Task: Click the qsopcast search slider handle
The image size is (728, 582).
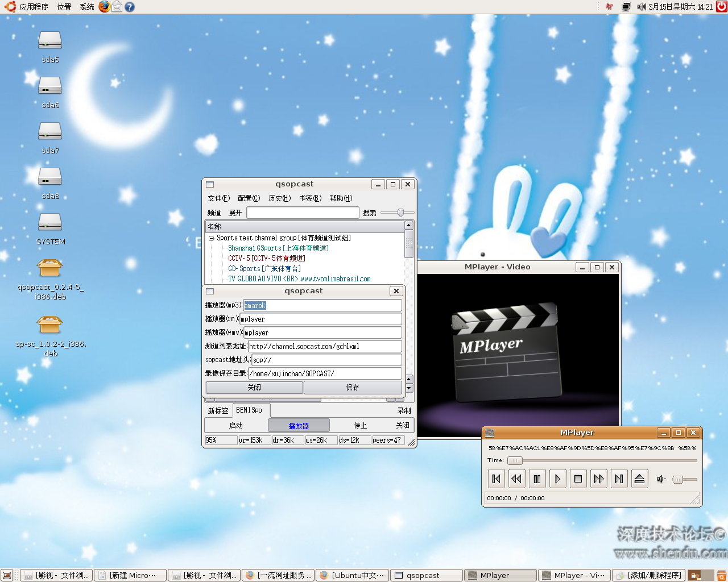Action: 400,213
